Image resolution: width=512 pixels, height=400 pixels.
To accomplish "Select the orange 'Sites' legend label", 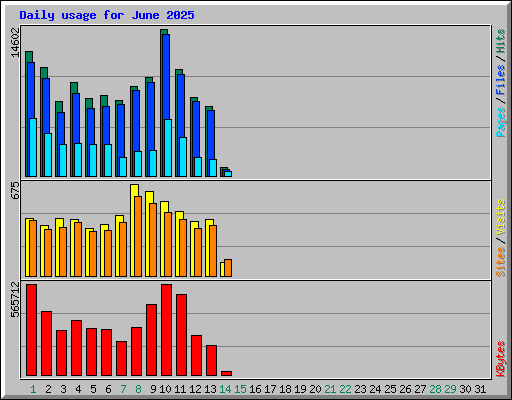I will (501, 262).
